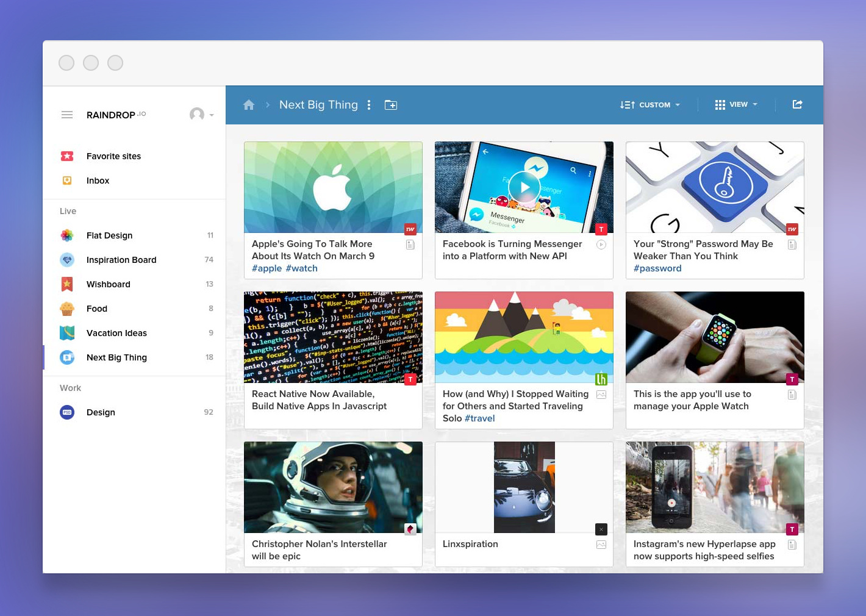Filter by the #password tag

click(x=657, y=268)
